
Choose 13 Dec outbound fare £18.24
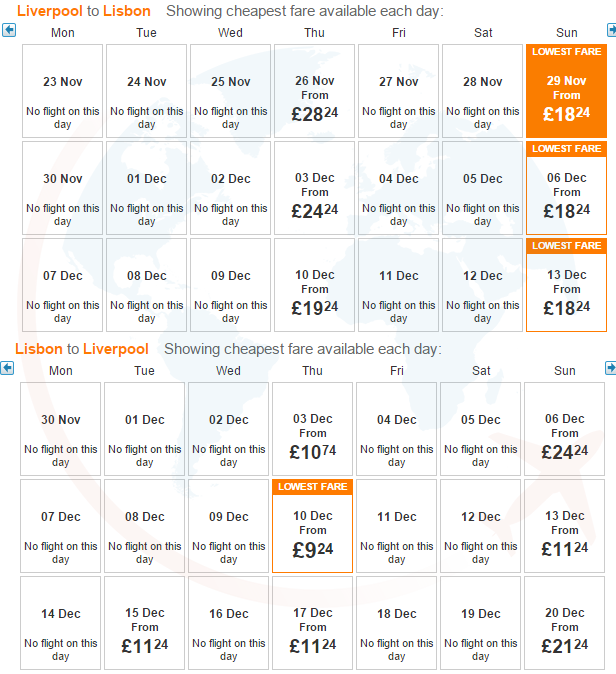pyautogui.click(x=566, y=285)
